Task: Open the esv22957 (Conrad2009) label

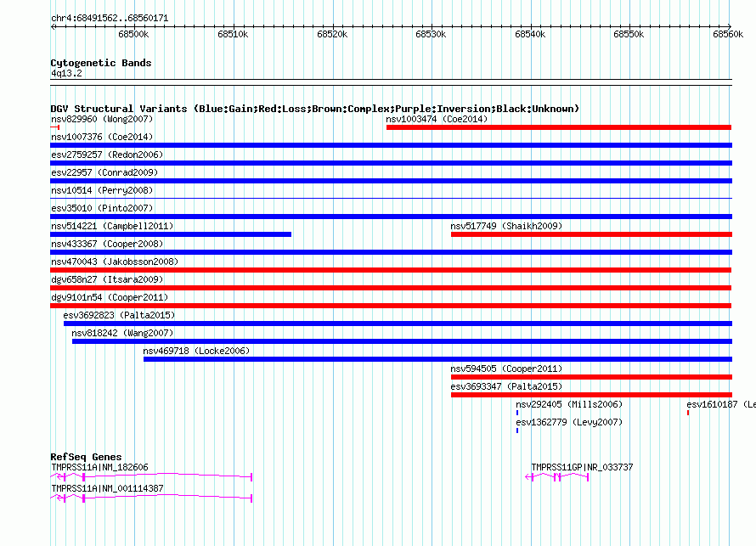Action: click(x=104, y=172)
